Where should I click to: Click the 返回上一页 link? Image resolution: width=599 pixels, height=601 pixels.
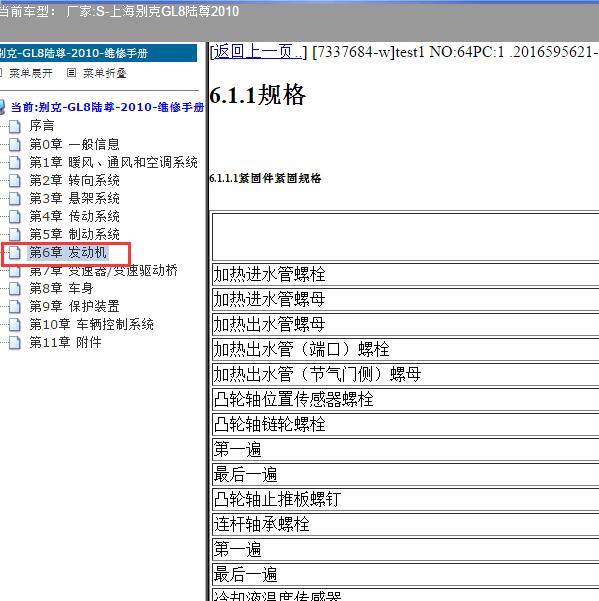tap(257, 51)
